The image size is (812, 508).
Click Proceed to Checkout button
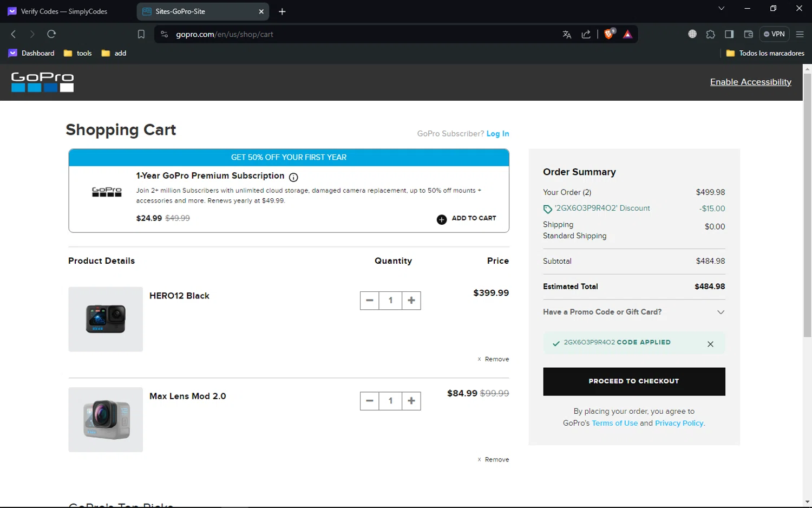coord(634,381)
